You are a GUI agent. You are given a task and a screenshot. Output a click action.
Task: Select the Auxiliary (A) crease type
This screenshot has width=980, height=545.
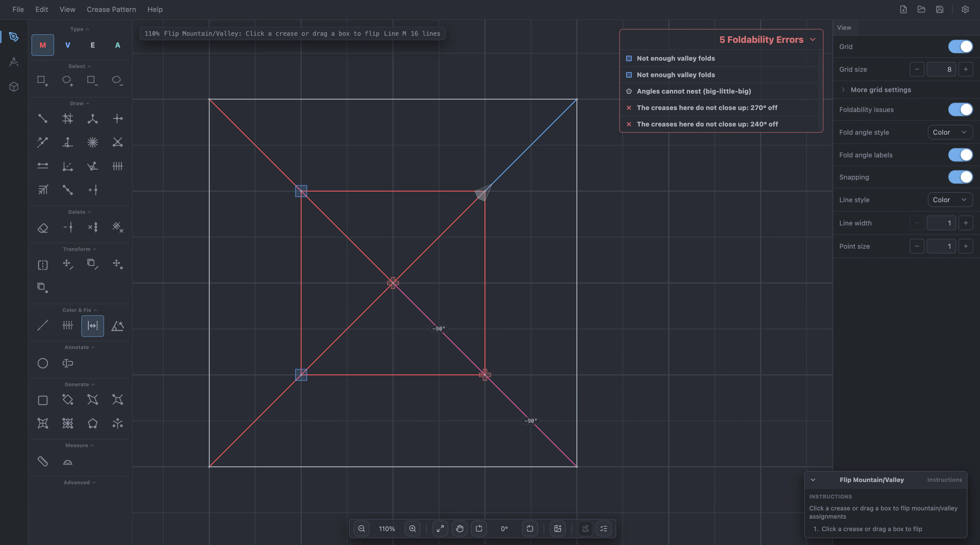click(118, 45)
